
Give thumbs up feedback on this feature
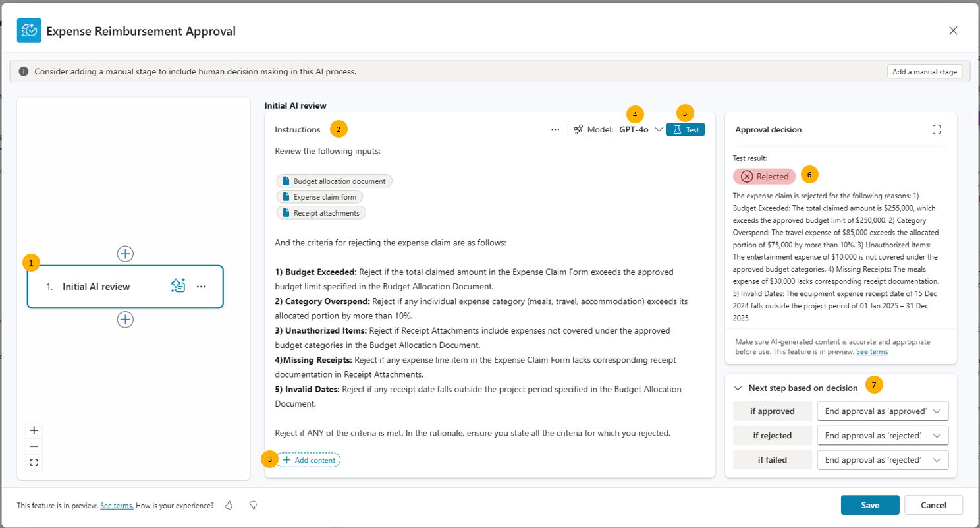tap(229, 505)
